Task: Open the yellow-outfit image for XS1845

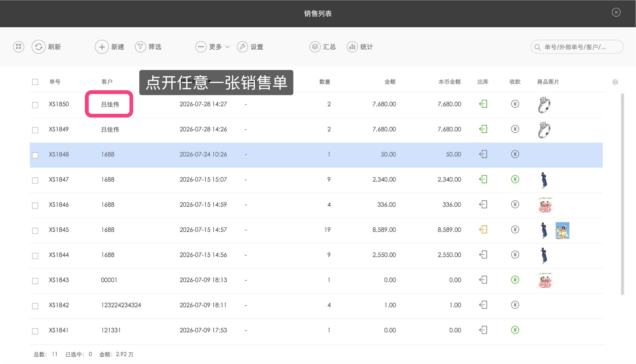Action: (x=562, y=230)
